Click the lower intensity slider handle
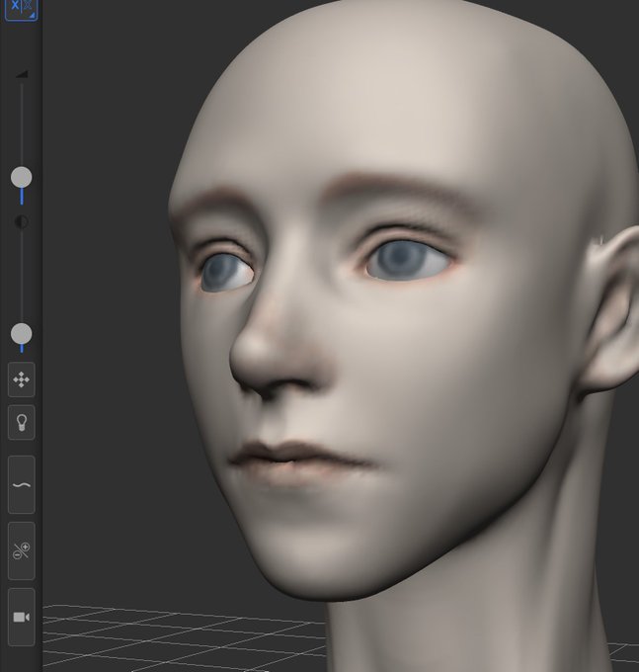Image resolution: width=639 pixels, height=672 pixels. pos(21,334)
